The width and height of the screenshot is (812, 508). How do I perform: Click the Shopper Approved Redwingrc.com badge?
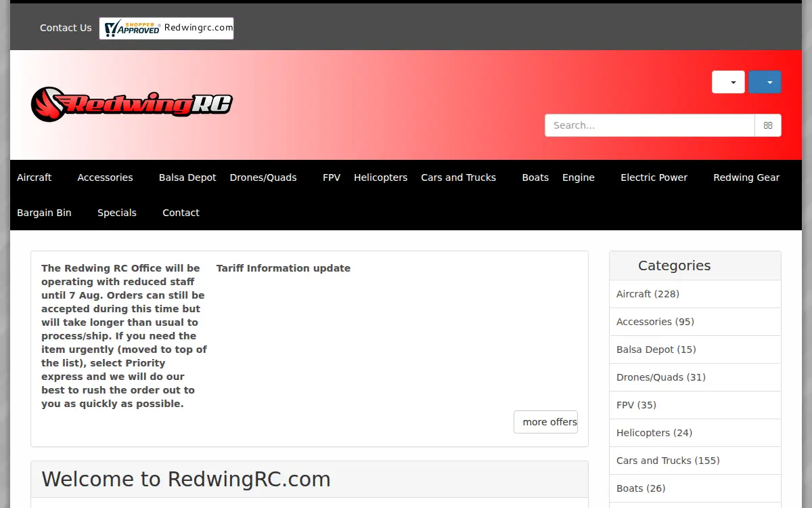(x=166, y=28)
